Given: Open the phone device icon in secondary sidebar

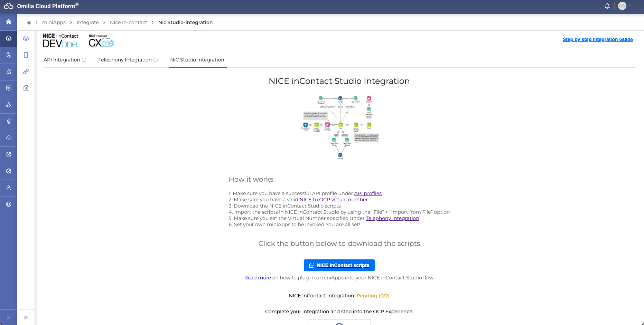Looking at the screenshot, I should pyautogui.click(x=26, y=55).
